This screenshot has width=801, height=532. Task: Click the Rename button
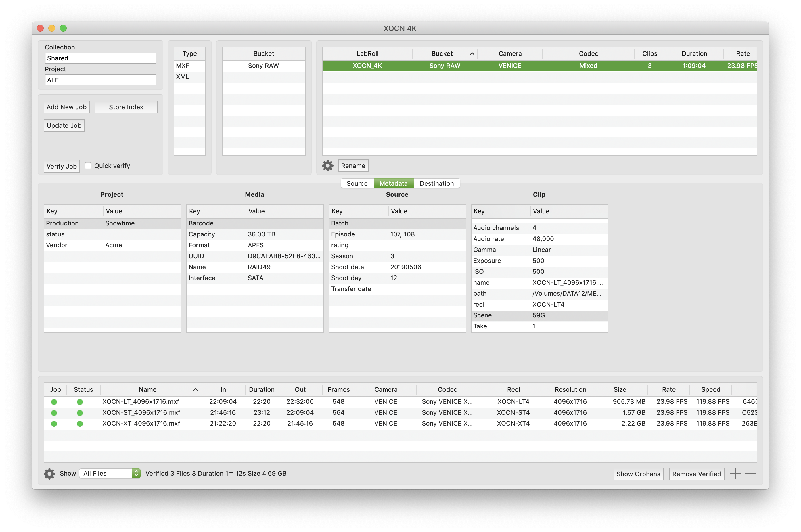click(353, 166)
